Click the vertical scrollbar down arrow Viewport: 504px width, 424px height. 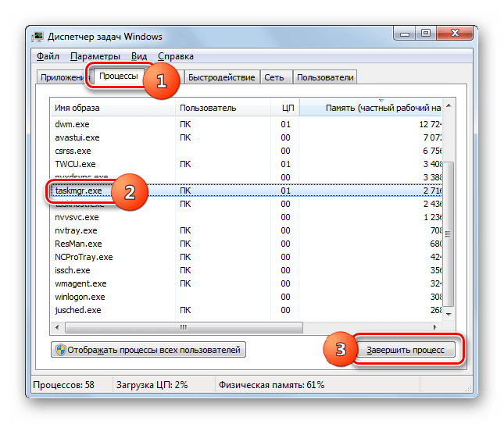point(449,314)
